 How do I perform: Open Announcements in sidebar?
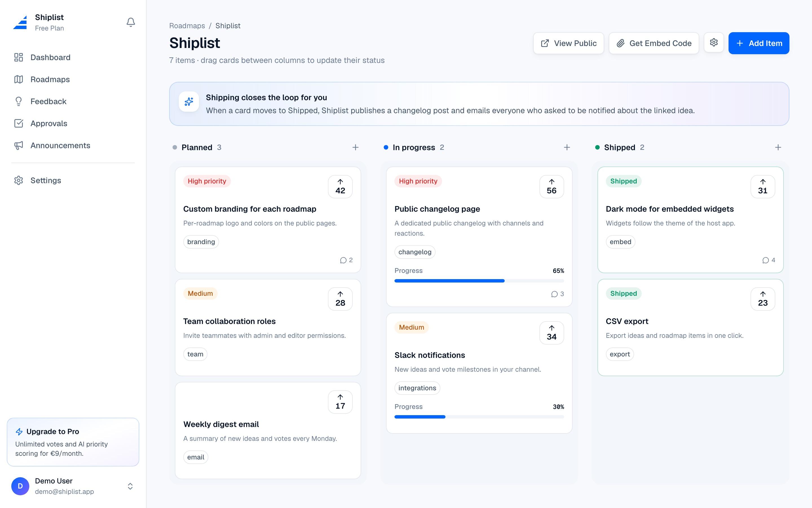[x=73, y=145]
